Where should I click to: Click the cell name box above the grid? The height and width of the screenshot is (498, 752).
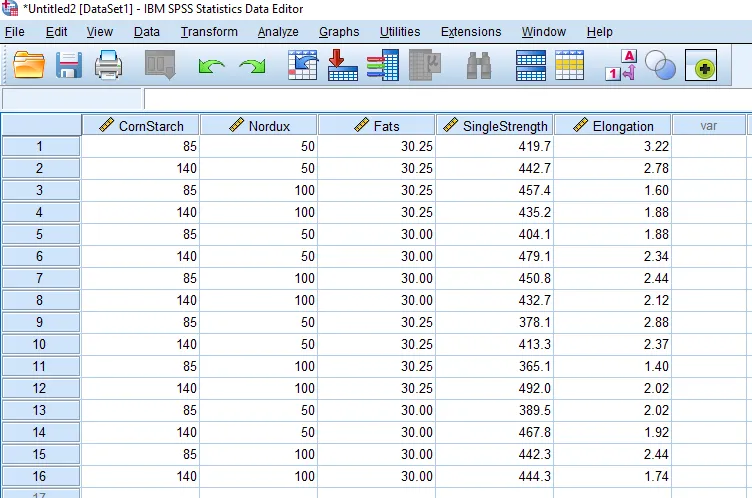pyautogui.click(x=72, y=99)
